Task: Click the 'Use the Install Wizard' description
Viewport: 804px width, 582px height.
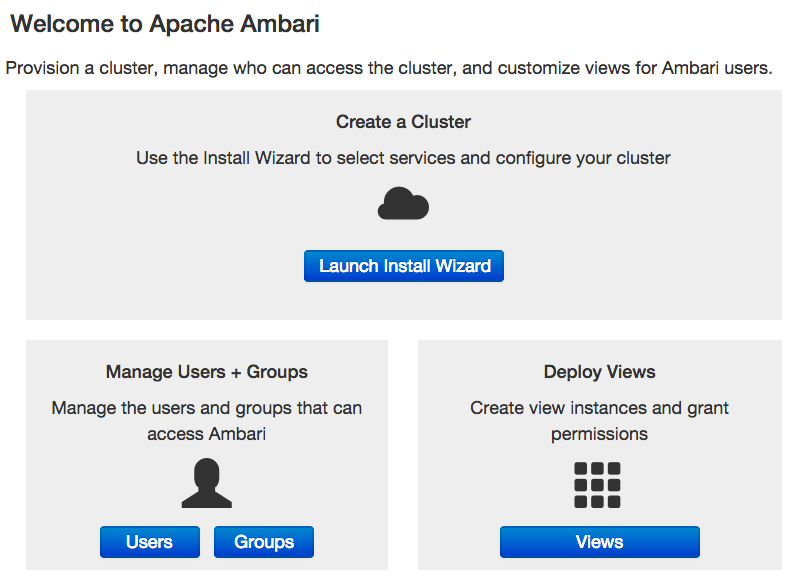Action: (403, 158)
